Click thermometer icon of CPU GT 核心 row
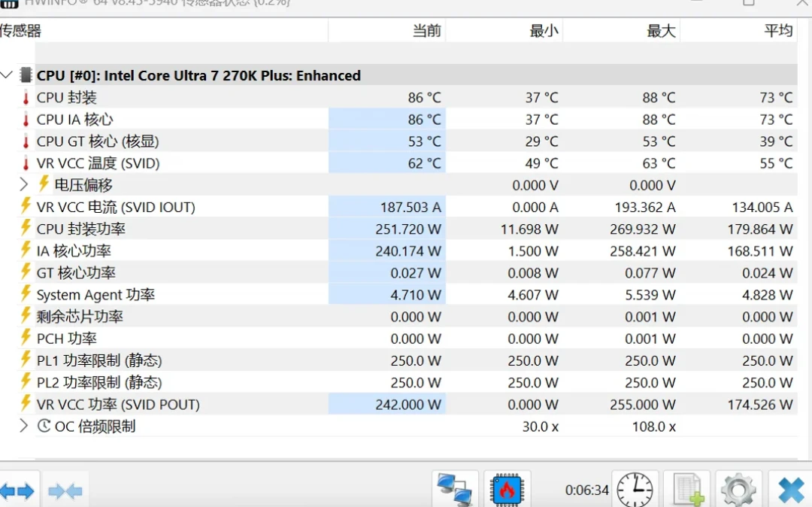 [26, 141]
